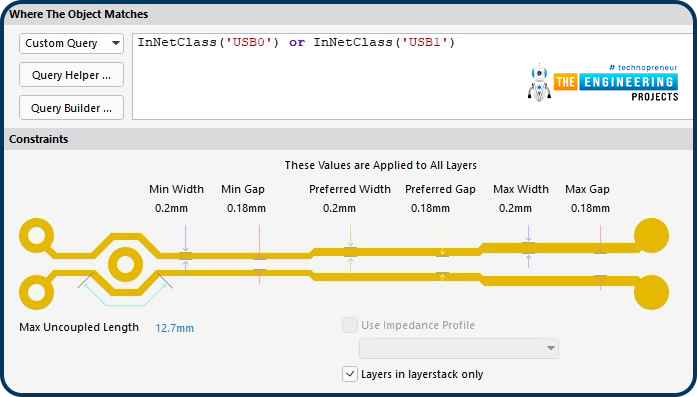Click the bottom-right solid round pad
The height and width of the screenshot is (397, 697).
tap(651, 293)
